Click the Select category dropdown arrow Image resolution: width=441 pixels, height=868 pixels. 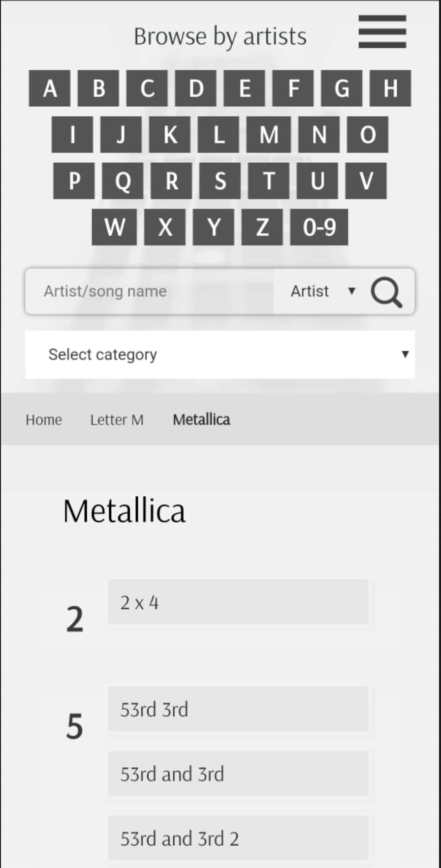405,354
